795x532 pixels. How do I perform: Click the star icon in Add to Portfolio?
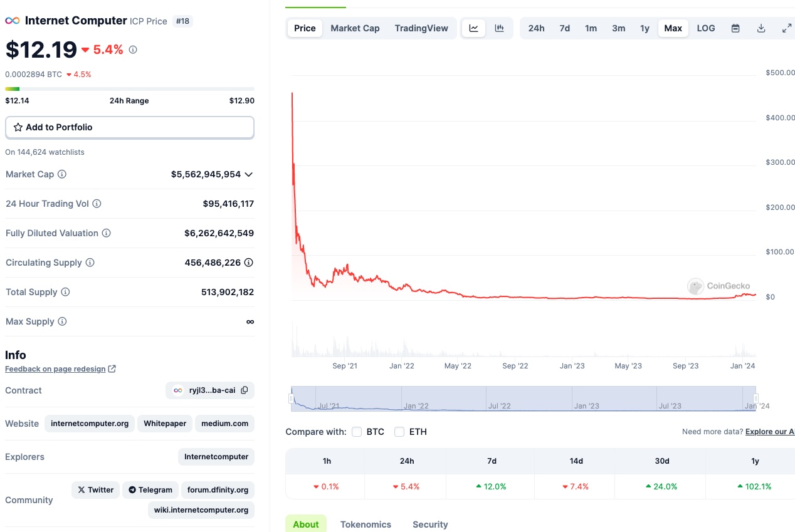tap(18, 127)
